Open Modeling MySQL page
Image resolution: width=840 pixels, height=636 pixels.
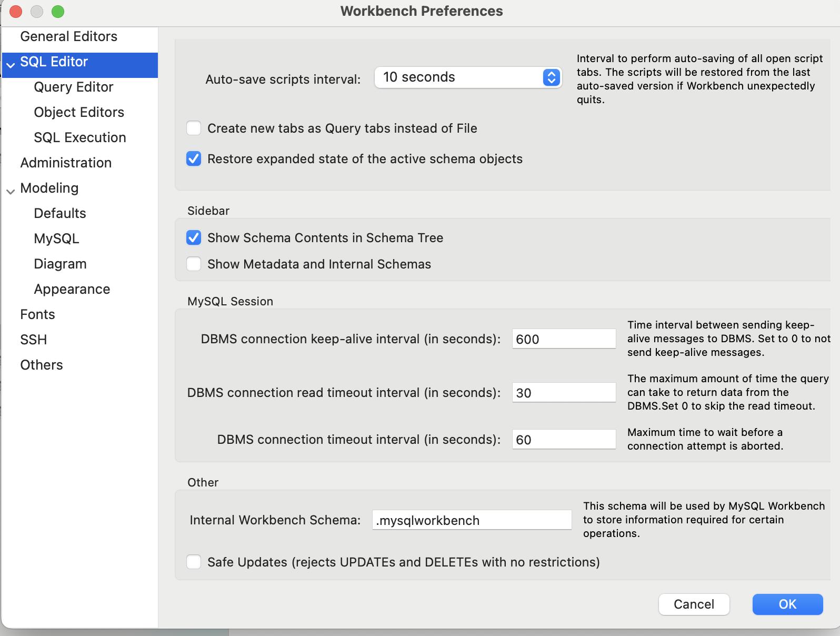pyautogui.click(x=56, y=238)
